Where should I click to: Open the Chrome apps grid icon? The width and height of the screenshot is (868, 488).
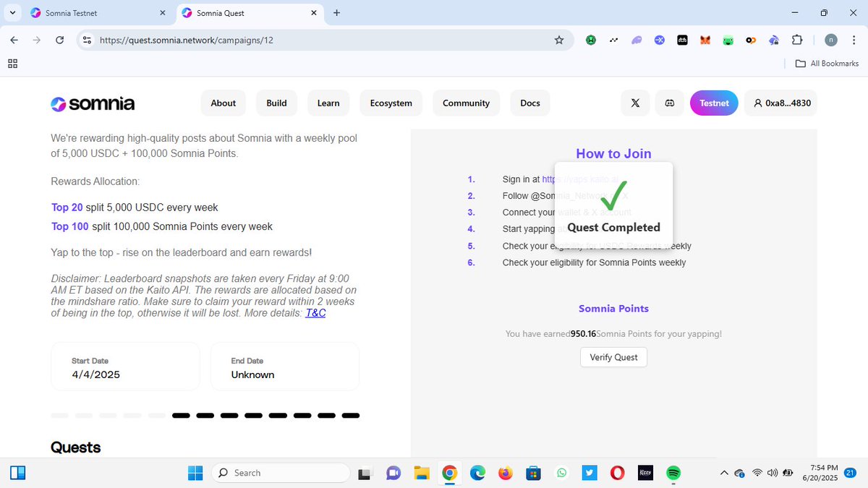(12, 64)
